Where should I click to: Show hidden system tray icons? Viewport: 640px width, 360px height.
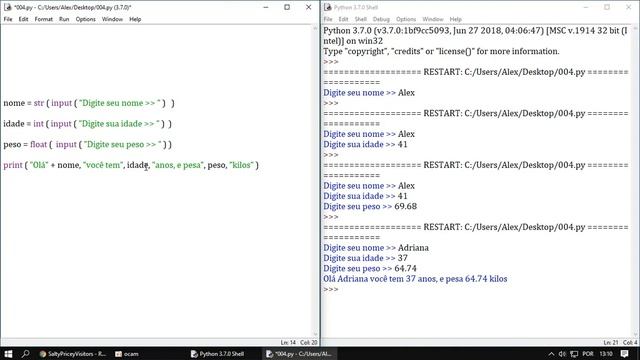pos(551,354)
